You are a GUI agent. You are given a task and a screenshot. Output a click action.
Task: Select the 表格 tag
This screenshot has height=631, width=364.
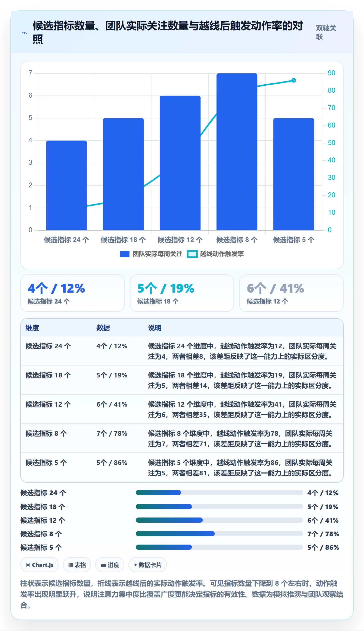click(77, 565)
